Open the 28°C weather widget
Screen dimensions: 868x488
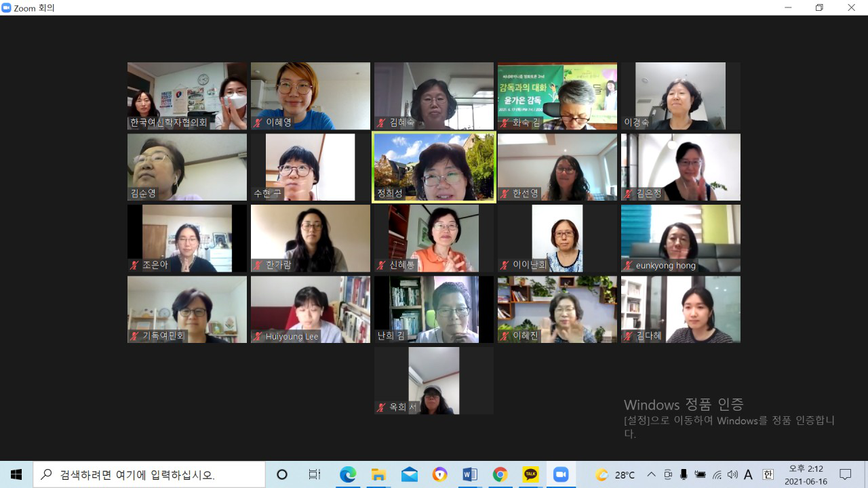615,474
